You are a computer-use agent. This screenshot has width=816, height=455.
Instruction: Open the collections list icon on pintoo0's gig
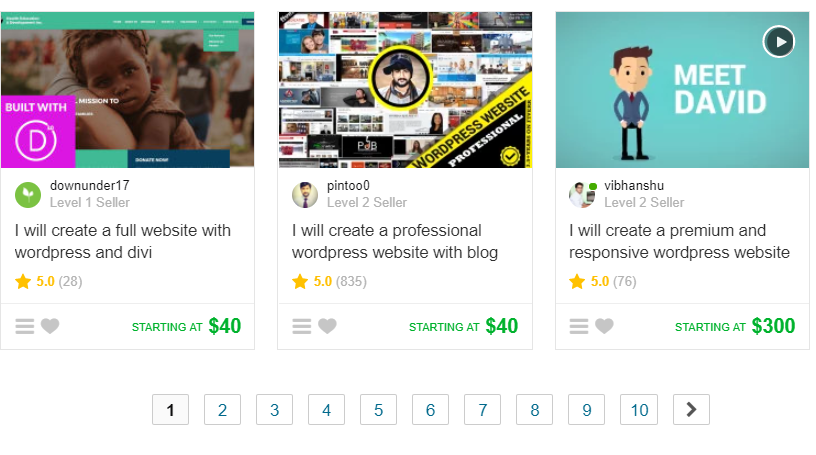(302, 326)
